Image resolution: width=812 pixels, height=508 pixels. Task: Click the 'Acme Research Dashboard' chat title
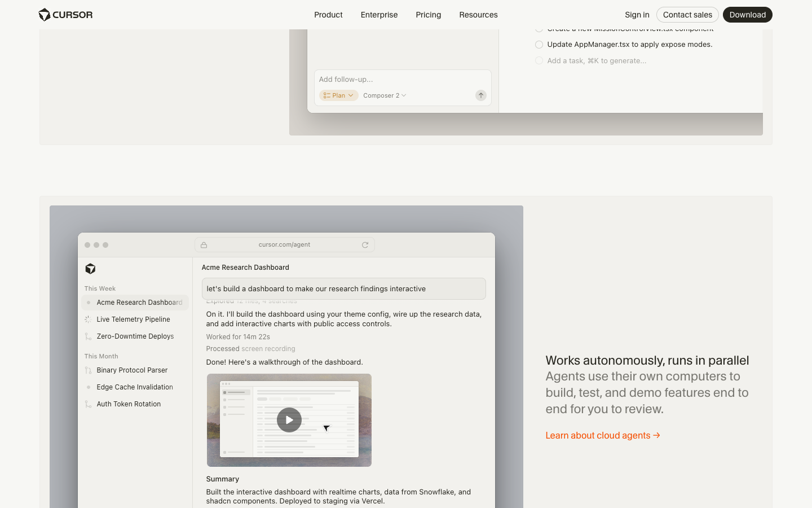click(245, 268)
